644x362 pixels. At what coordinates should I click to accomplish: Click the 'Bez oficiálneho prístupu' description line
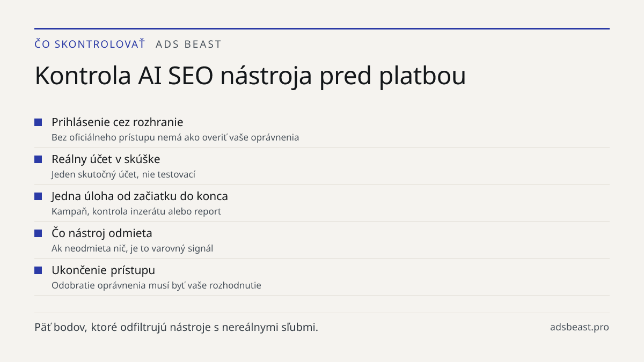tap(175, 137)
